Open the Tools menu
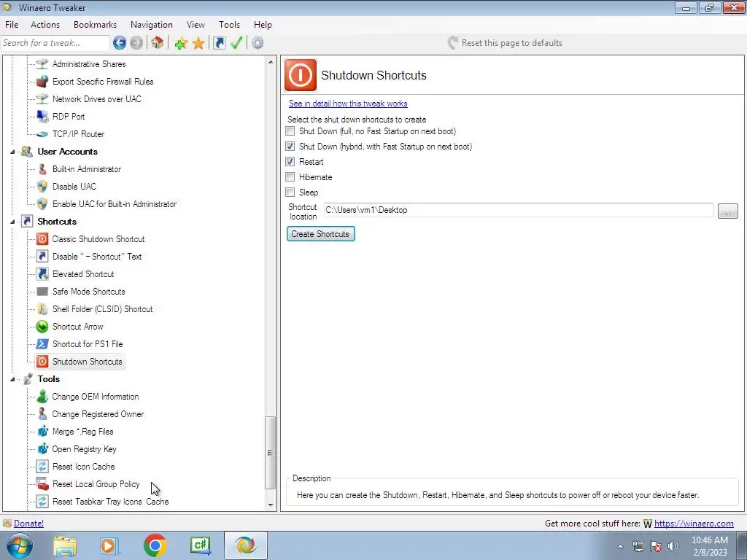The height and width of the screenshot is (560, 747). 229,25
